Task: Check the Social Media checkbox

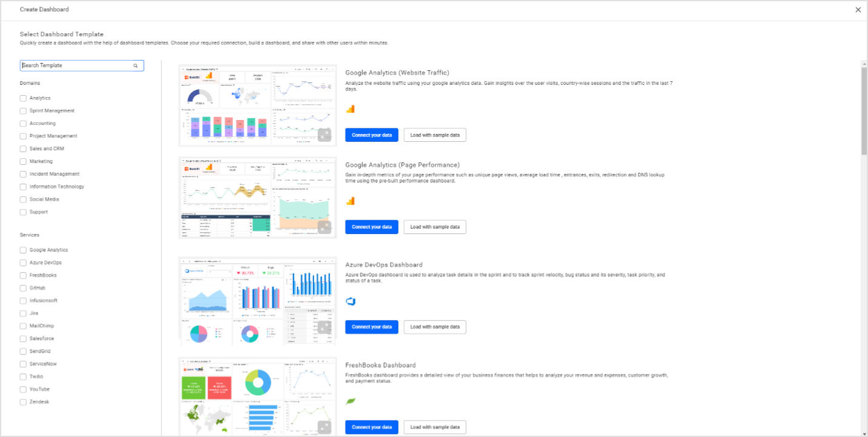Action: [23, 199]
